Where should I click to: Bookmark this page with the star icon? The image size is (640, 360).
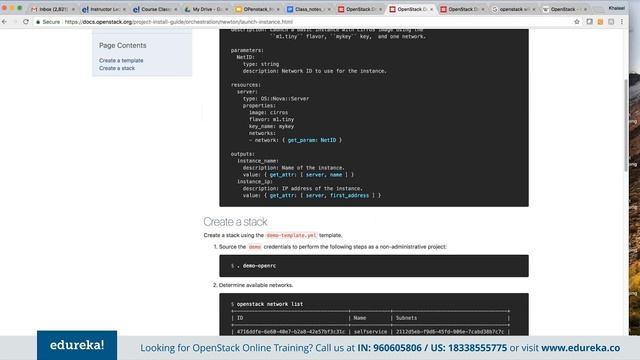[x=577, y=22]
